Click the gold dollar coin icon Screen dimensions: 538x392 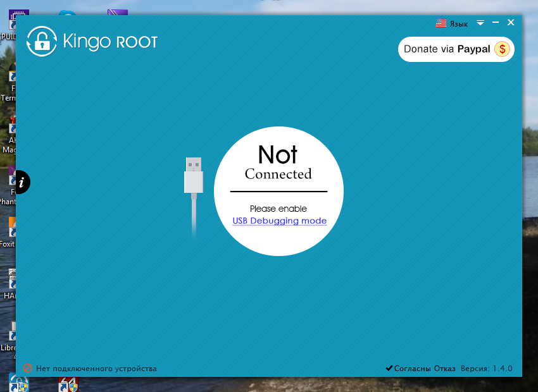502,49
